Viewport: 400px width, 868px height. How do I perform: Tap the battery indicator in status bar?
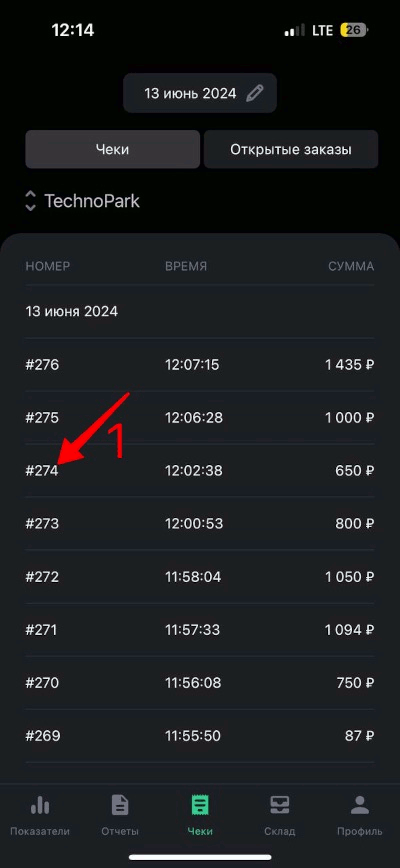point(354,30)
